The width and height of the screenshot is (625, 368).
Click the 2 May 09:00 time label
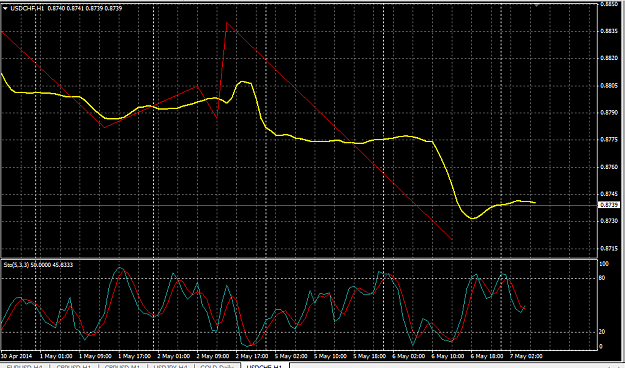pos(213,356)
